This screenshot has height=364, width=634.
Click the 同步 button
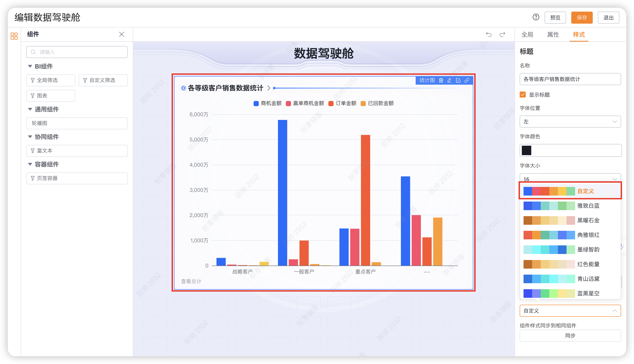(x=570, y=336)
